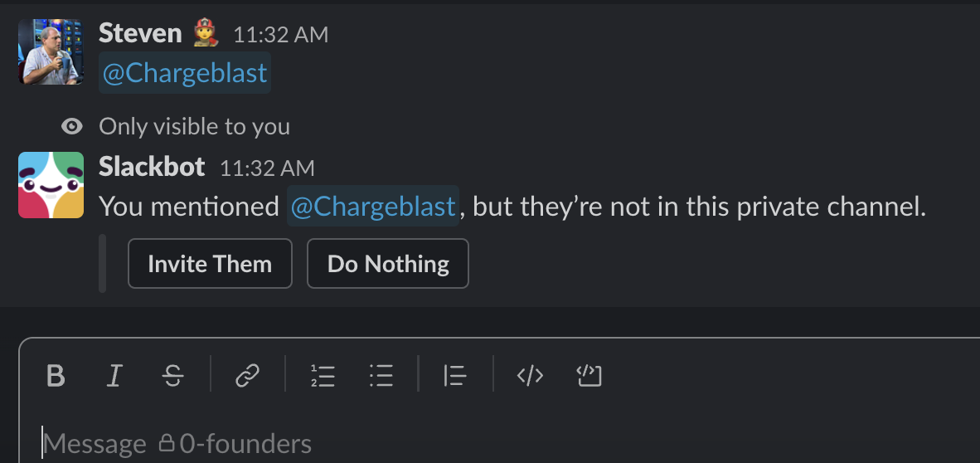The image size is (980, 463).
Task: Choose Do Nothing button
Action: point(387,263)
